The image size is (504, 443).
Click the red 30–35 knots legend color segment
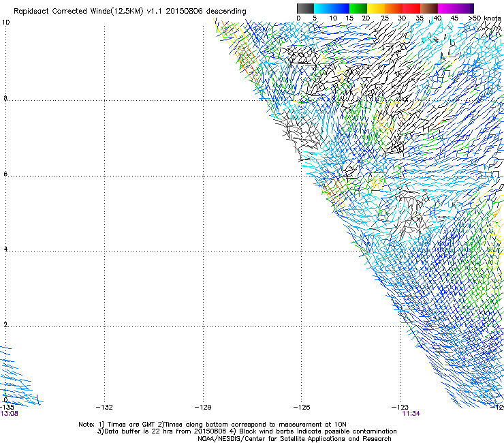pos(411,8)
